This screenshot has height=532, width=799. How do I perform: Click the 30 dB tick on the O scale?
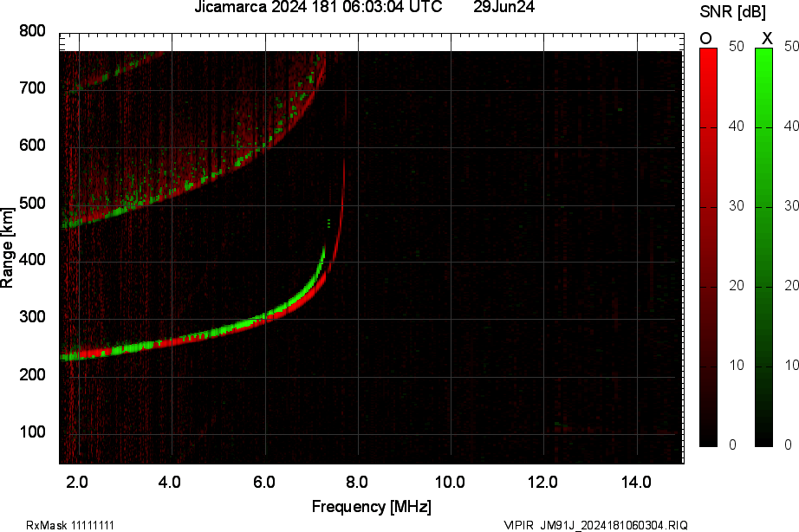click(736, 207)
